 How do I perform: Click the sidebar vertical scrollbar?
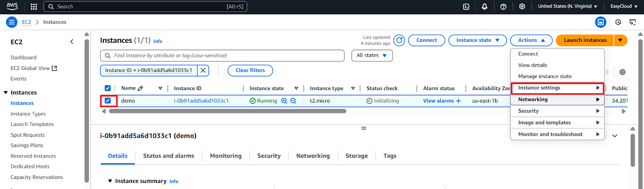point(87,111)
